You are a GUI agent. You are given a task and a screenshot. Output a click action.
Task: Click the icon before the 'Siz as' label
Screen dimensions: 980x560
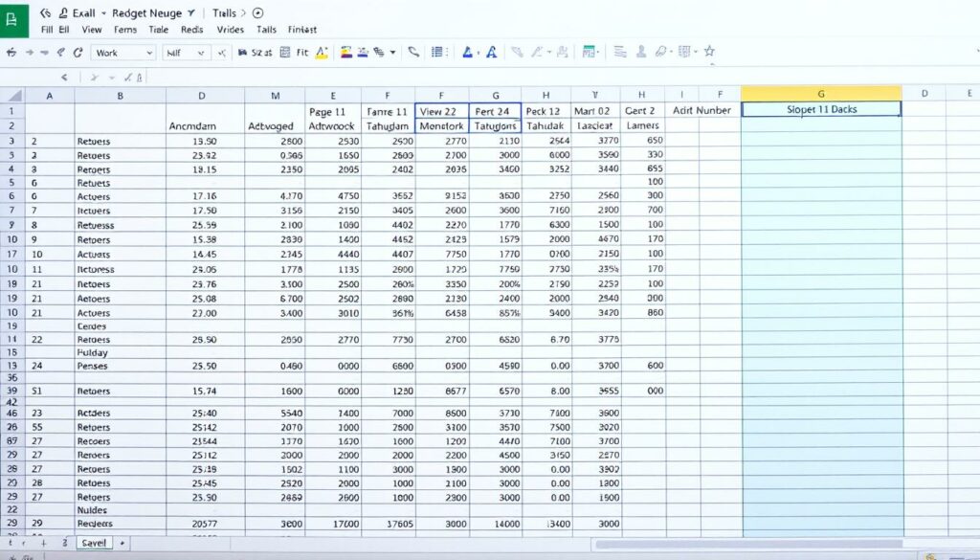click(x=242, y=53)
